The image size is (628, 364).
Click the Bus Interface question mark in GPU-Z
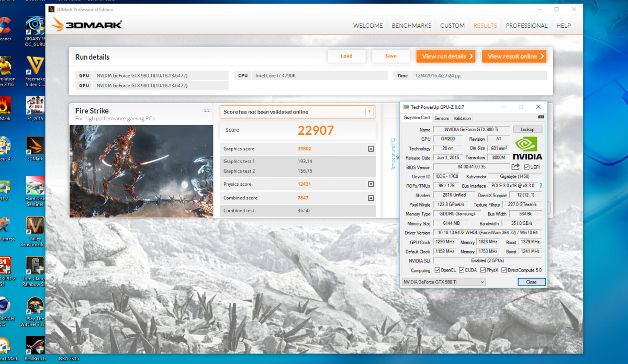pos(541,186)
